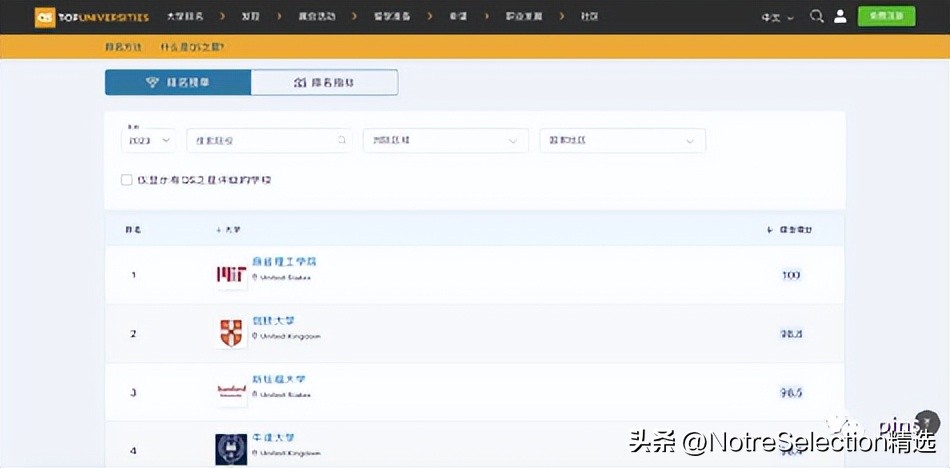The image size is (950, 468).
Task: Click the green register button
Action: (886, 16)
